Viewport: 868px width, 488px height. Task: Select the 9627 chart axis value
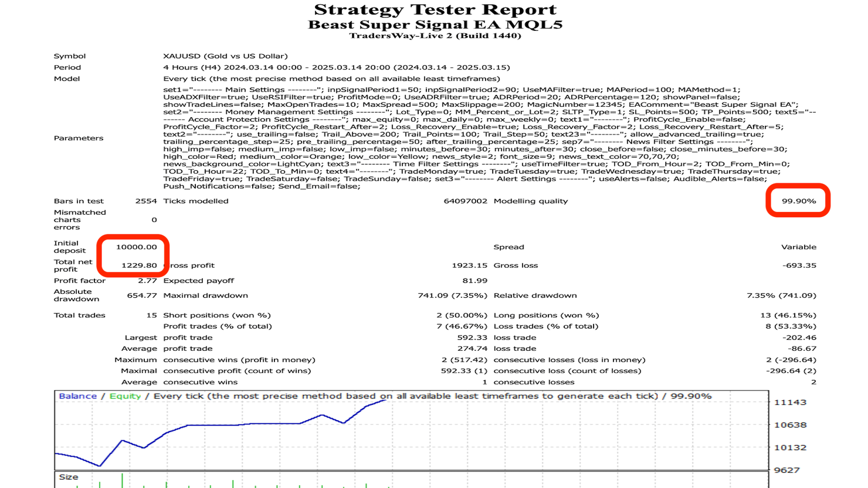[787, 470]
